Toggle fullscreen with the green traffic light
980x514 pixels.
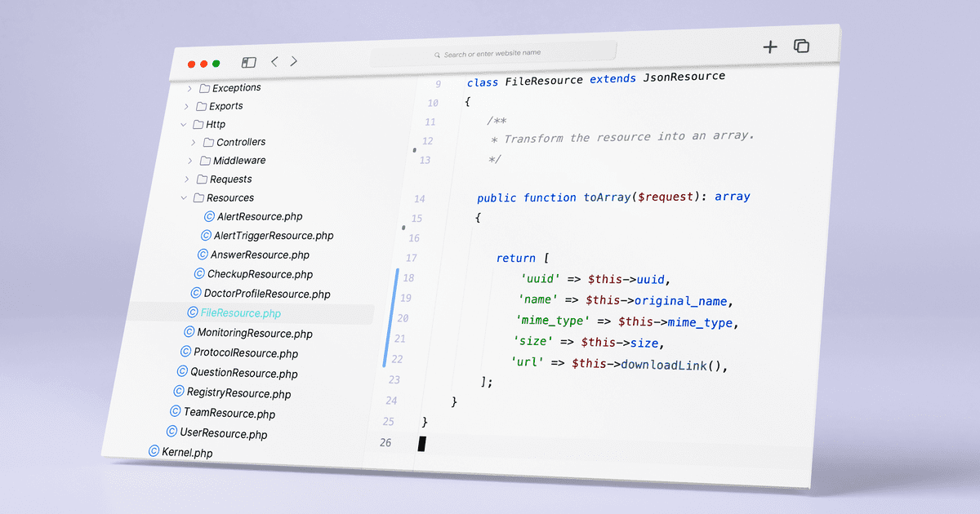(x=216, y=63)
